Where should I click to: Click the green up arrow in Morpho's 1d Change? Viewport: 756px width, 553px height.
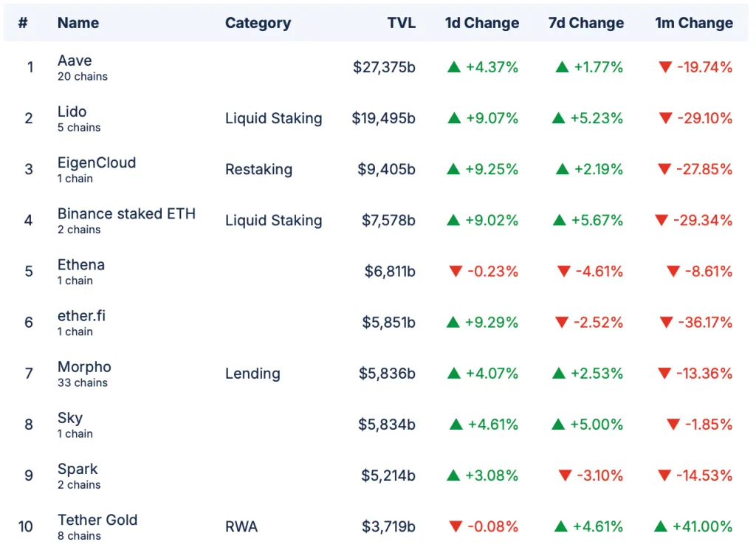click(x=454, y=374)
